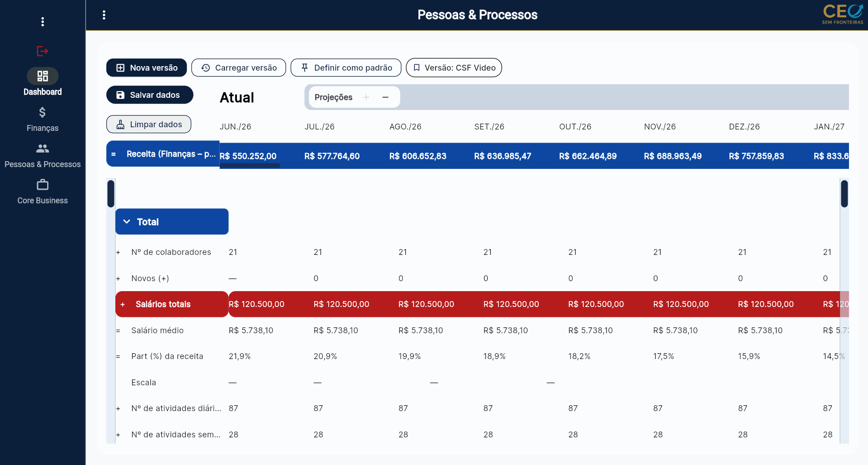Viewport: 868px width, 465px height.
Task: Open the sidebar three-dot menu
Action: pos(43,22)
